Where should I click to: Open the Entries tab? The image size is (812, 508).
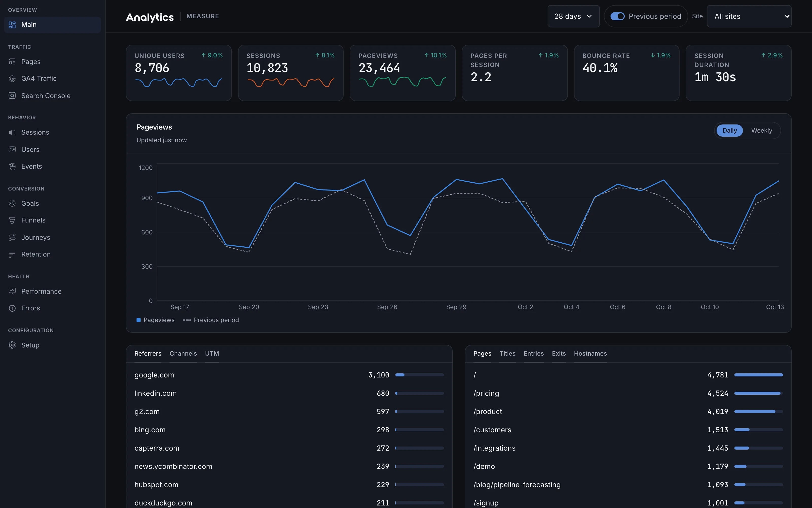click(533, 354)
